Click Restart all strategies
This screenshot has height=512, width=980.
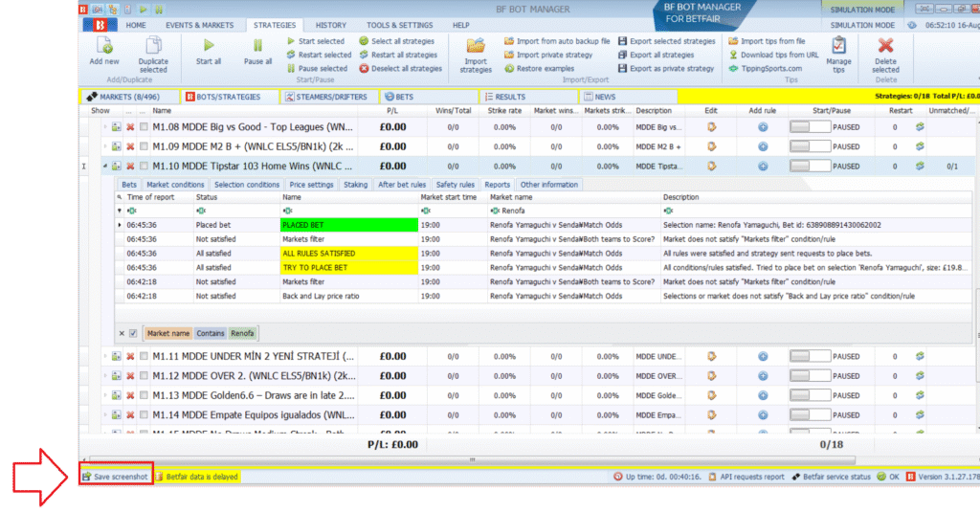pos(398,55)
